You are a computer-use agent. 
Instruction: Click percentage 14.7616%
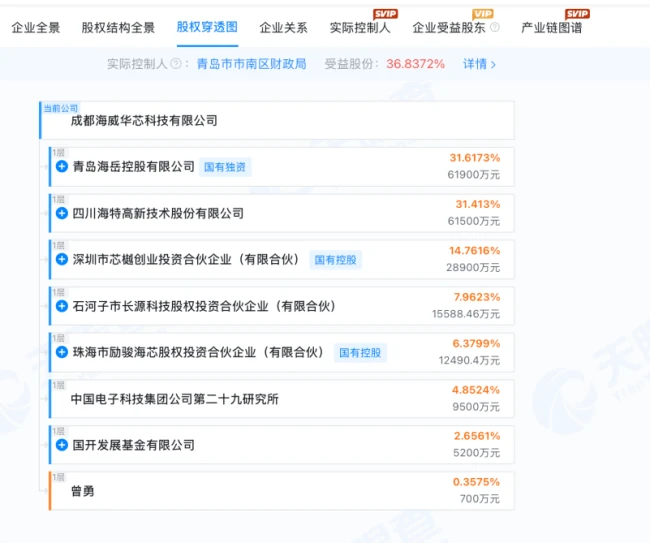point(475,251)
